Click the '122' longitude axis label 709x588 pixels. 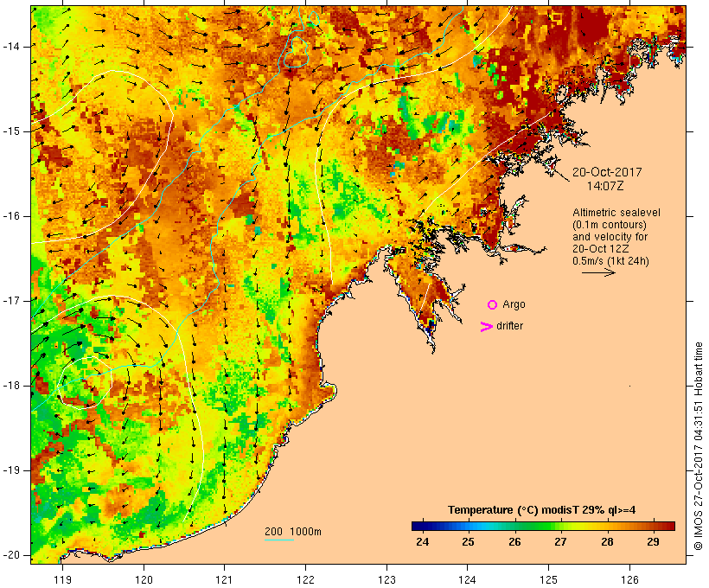tap(306, 579)
